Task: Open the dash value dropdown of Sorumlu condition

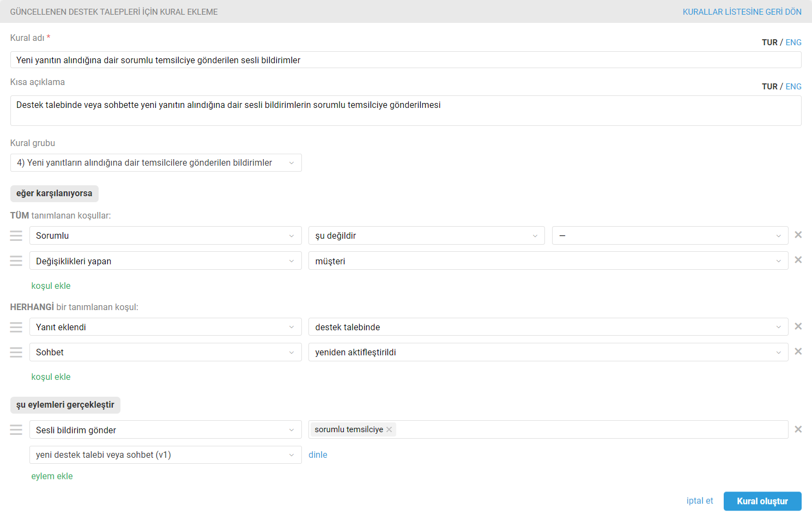Action: point(670,235)
